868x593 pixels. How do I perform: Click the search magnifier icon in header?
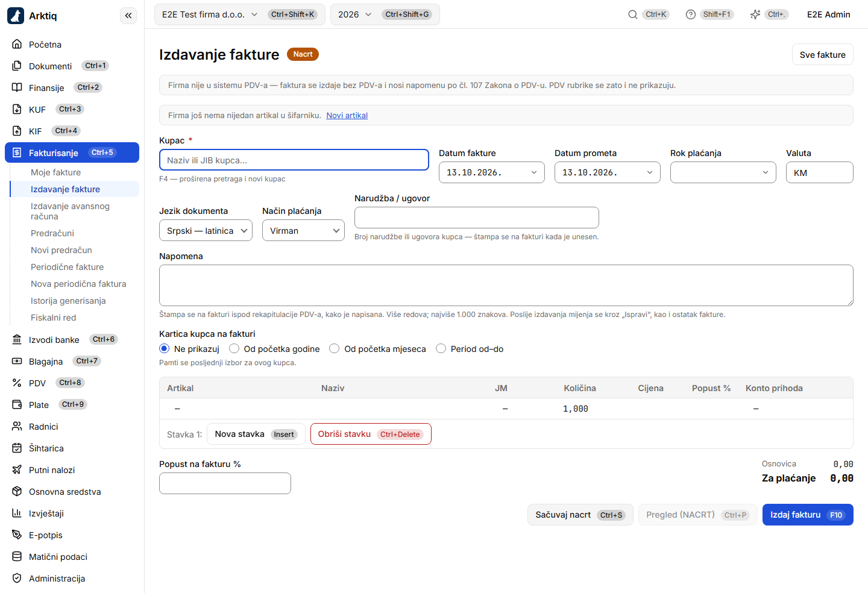[633, 14]
